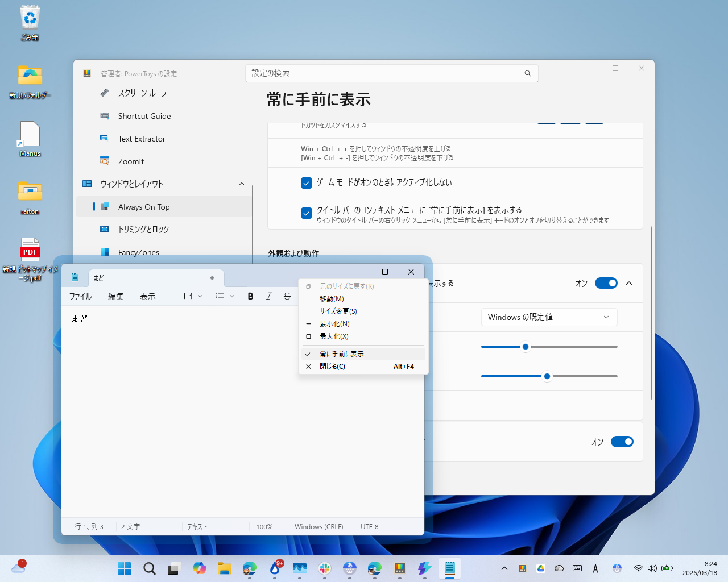Open ZoomIt settings in the sidebar

(x=131, y=161)
